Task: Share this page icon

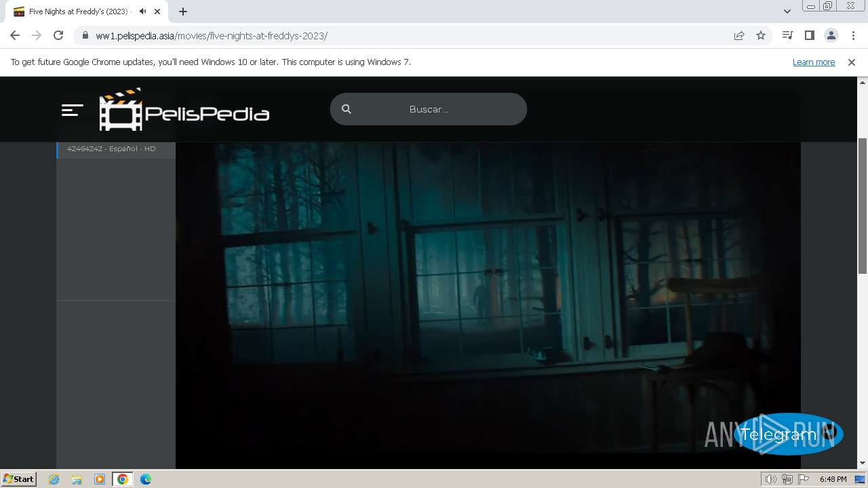Action: click(x=739, y=35)
